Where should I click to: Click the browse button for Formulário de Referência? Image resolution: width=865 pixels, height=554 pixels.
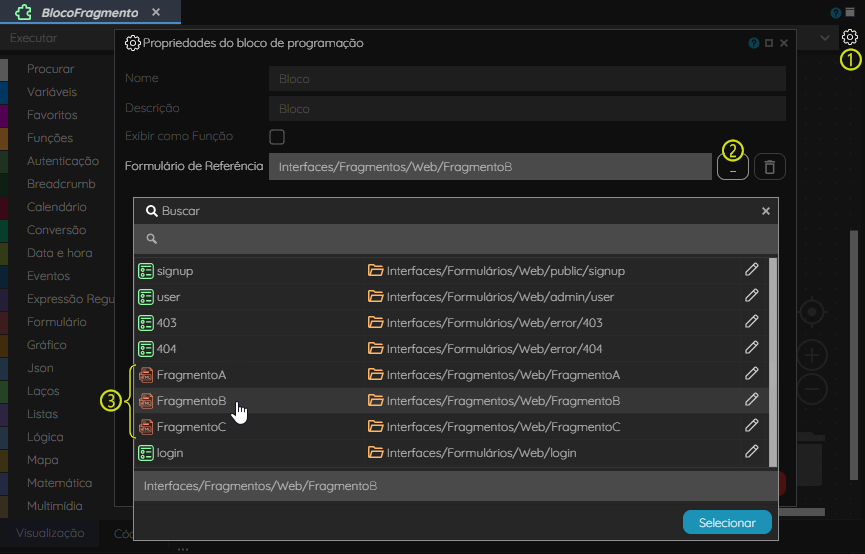click(x=733, y=167)
